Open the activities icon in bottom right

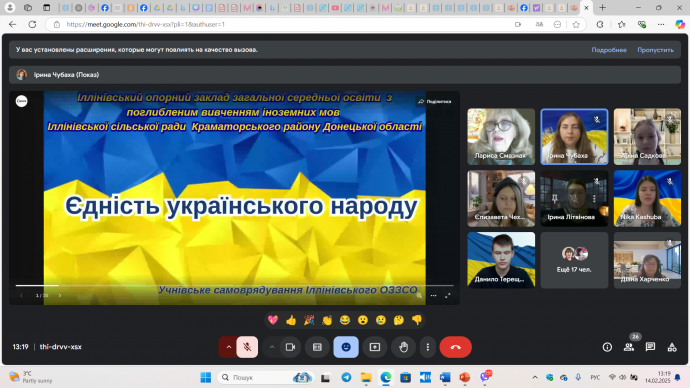[672, 347]
